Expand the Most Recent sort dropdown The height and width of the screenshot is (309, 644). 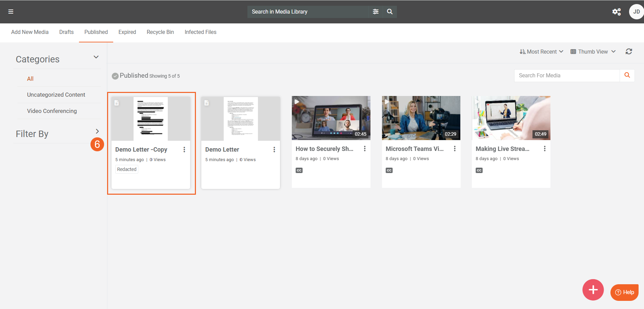(x=541, y=52)
